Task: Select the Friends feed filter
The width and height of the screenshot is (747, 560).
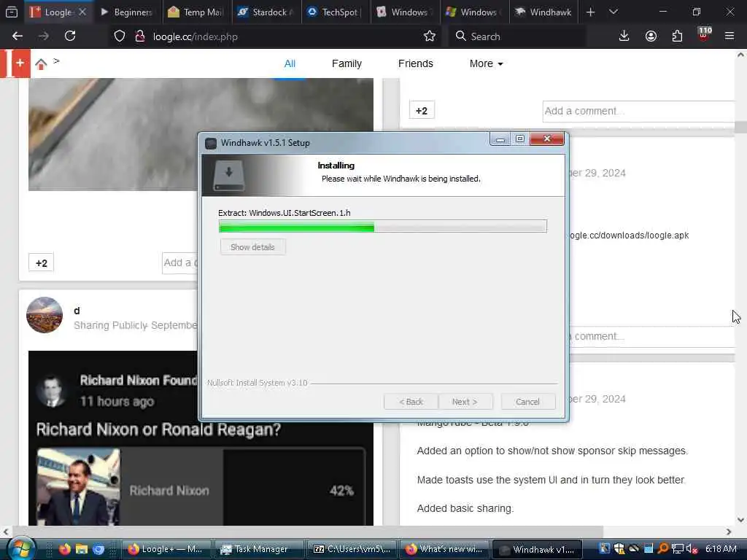Action: (x=415, y=64)
